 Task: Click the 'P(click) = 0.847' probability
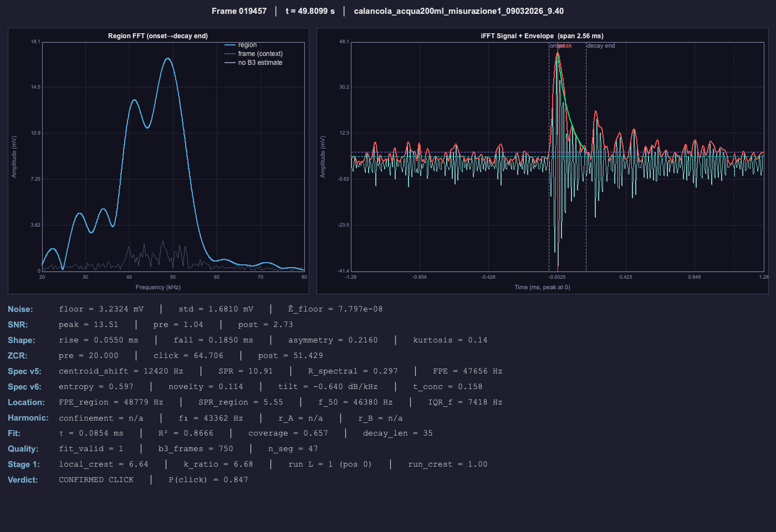208,480
